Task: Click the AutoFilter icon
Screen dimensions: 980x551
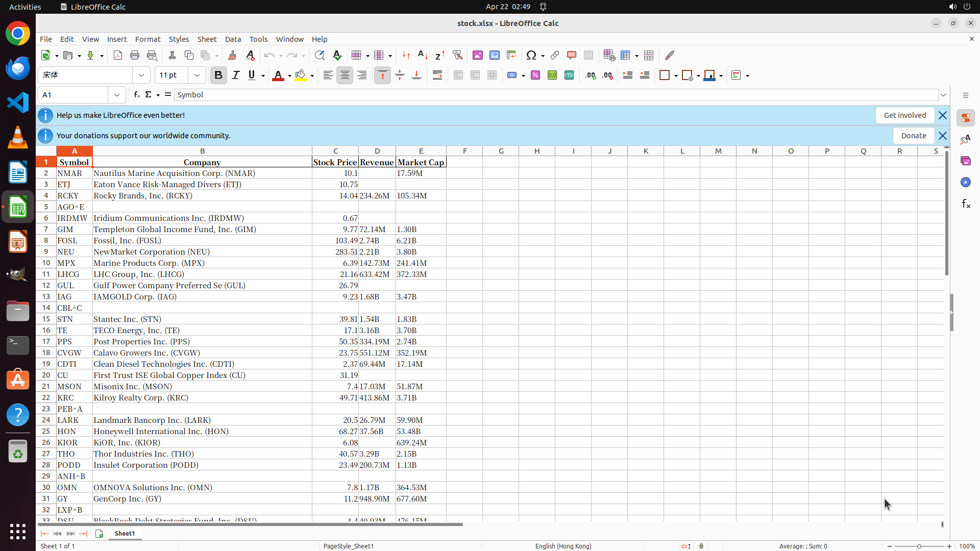Action: tap(457, 55)
